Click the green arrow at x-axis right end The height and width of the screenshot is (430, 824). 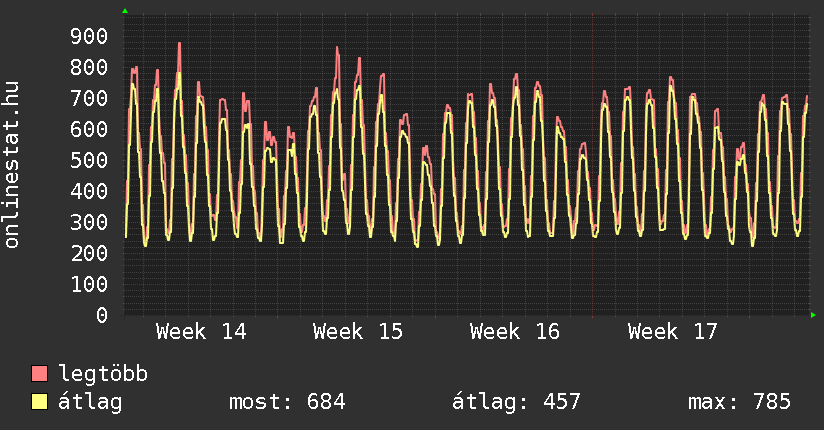point(814,315)
